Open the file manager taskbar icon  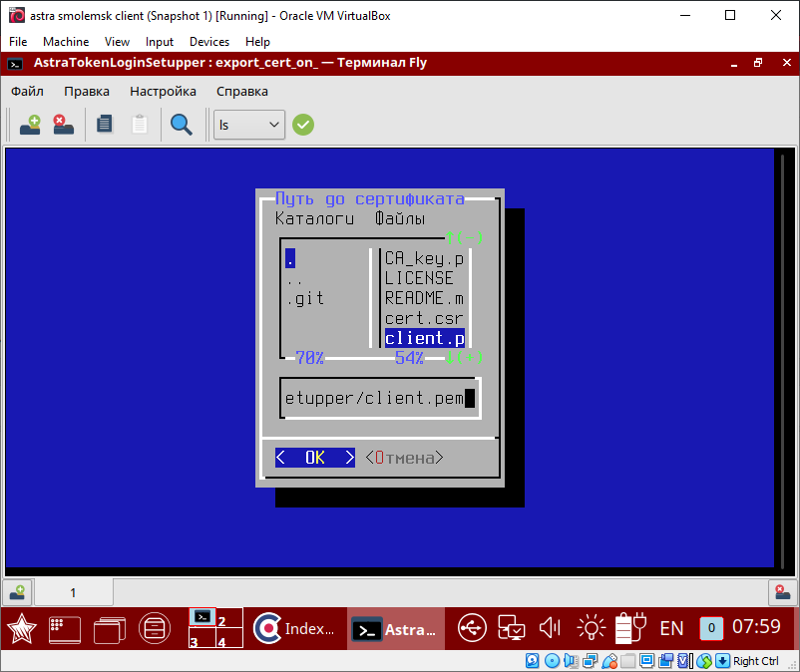[154, 628]
